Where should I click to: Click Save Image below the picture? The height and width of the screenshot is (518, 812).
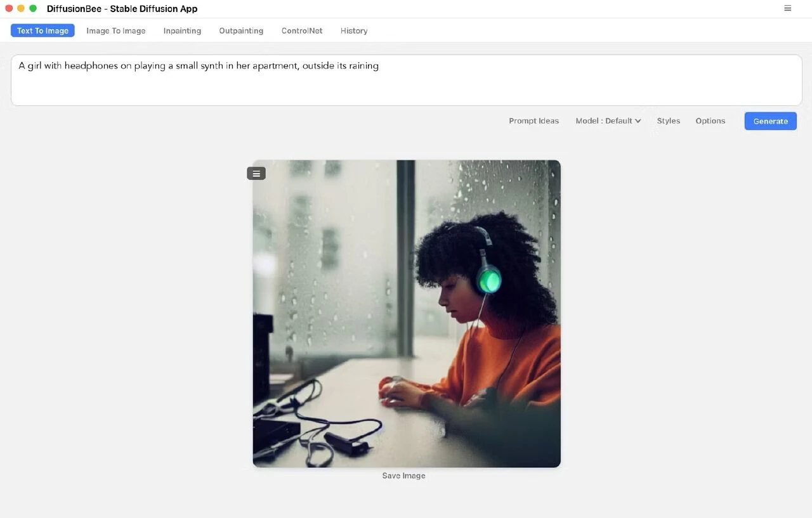click(403, 476)
